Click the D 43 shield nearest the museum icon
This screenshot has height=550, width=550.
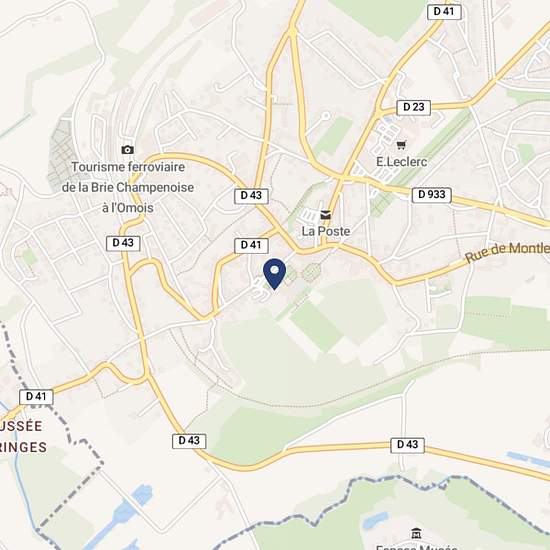tap(407, 445)
